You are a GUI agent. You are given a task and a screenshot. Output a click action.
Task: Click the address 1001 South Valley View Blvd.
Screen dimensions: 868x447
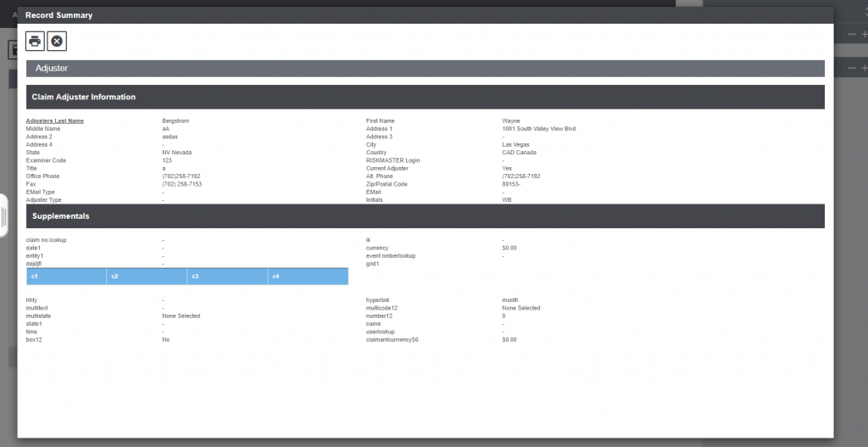538,129
